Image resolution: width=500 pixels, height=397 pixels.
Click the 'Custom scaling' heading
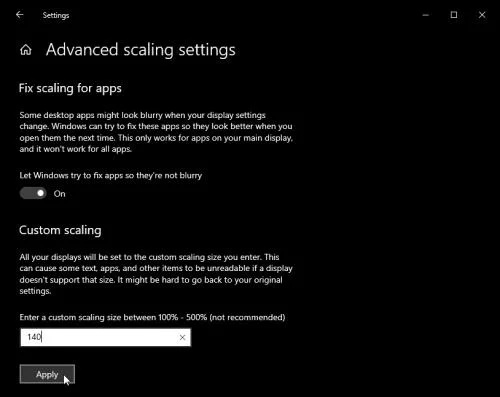[x=60, y=230]
